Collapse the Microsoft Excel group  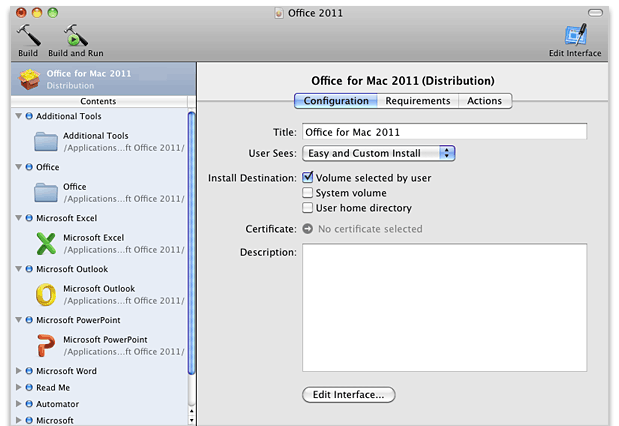point(18,218)
